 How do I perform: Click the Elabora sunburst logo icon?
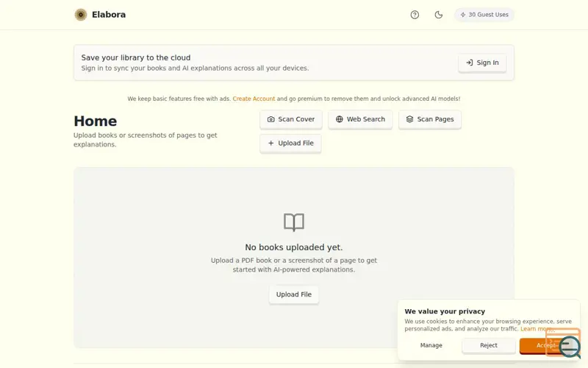(x=81, y=15)
